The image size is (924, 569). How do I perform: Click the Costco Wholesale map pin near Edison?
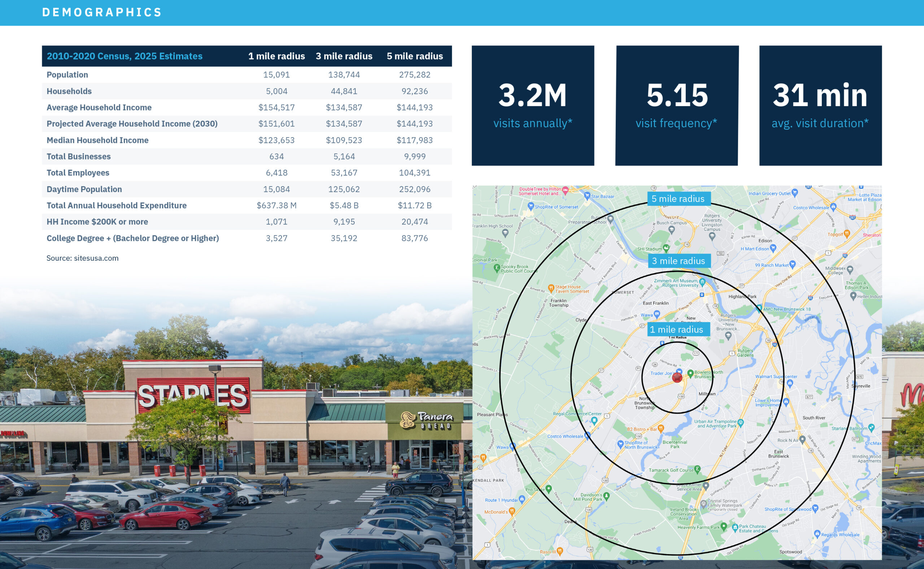pyautogui.click(x=833, y=207)
